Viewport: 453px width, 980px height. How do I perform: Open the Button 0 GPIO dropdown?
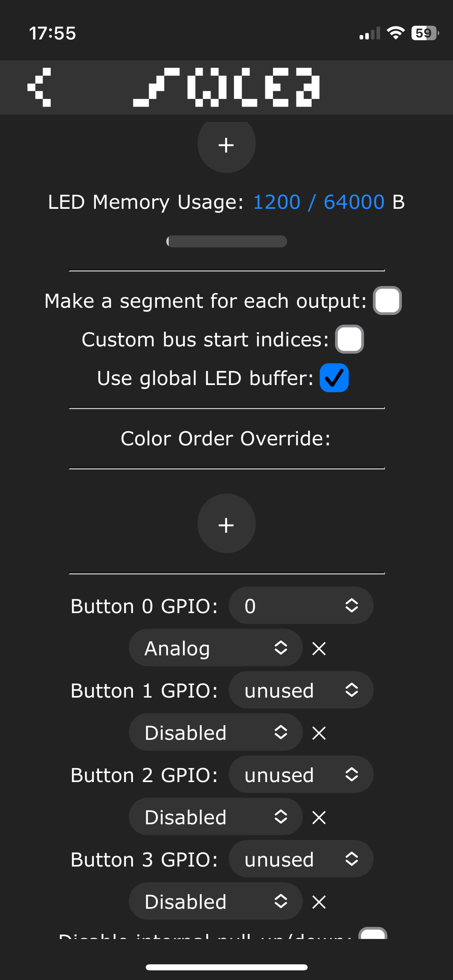tap(301, 605)
